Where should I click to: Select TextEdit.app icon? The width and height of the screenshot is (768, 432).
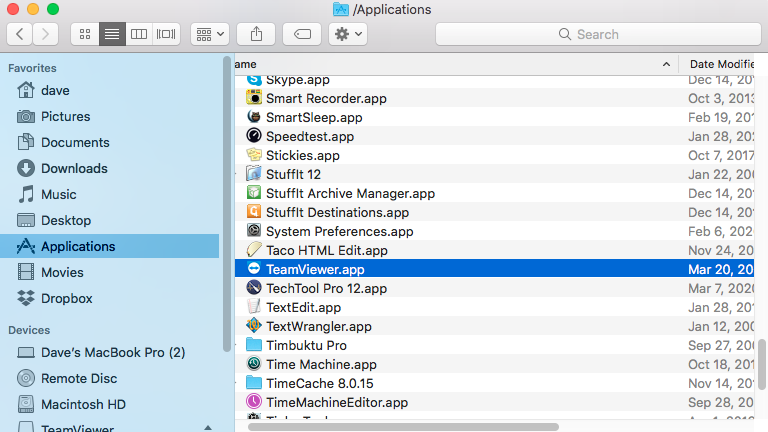click(254, 307)
